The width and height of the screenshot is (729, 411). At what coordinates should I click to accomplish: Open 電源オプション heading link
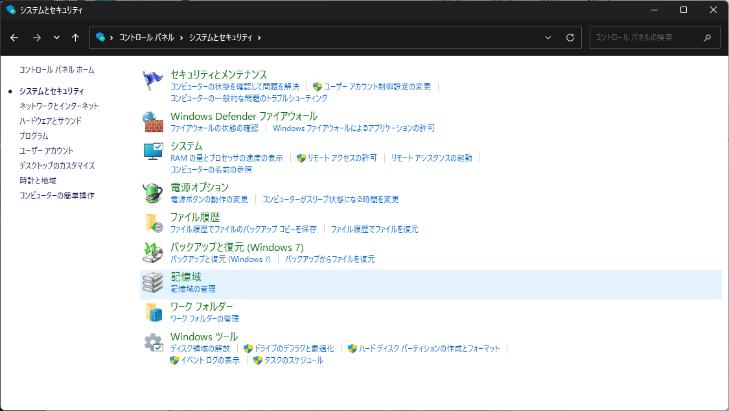click(x=199, y=187)
